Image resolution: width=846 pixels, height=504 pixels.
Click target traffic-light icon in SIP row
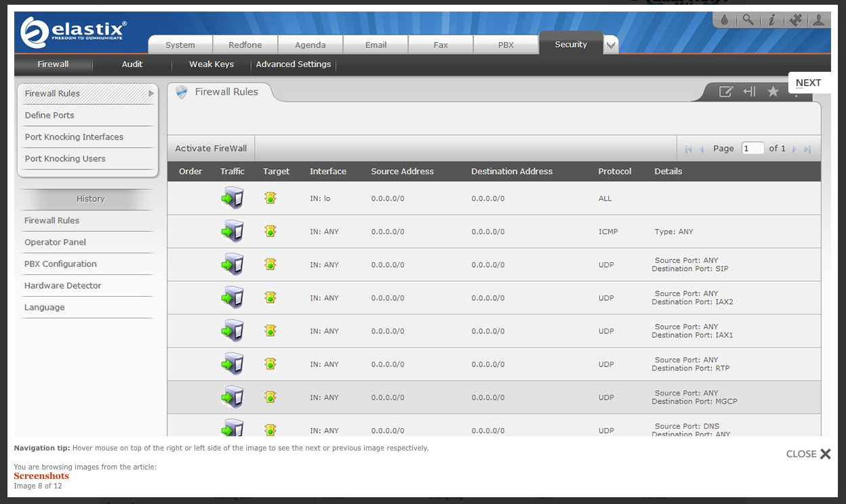[270, 264]
